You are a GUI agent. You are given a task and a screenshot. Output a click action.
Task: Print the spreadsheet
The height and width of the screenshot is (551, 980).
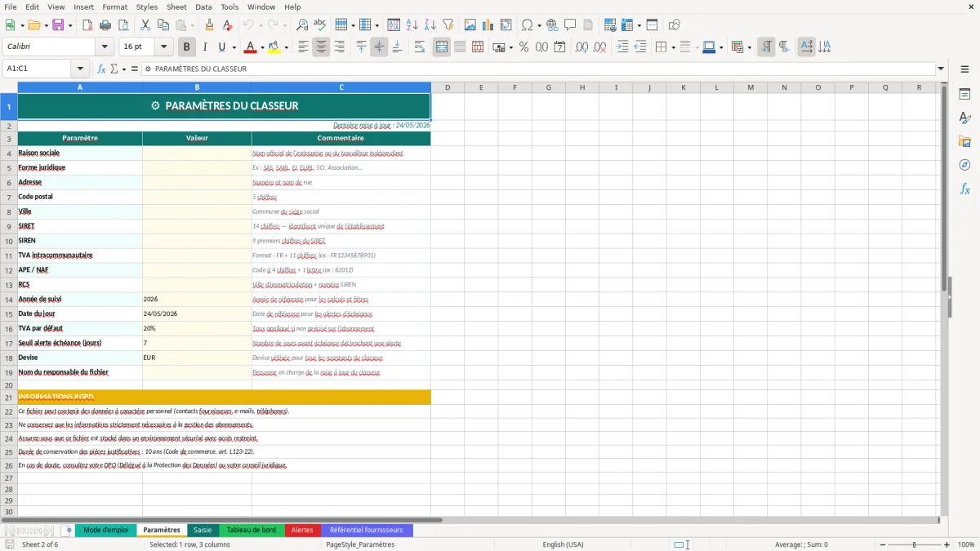coord(105,25)
